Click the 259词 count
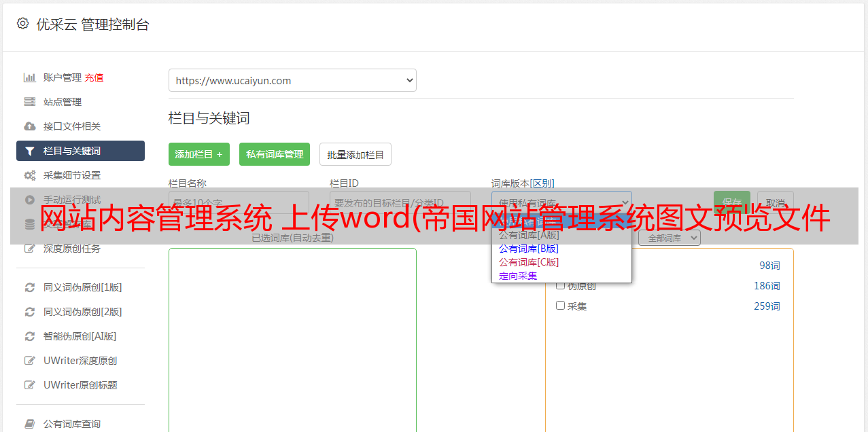Viewport: 868px width, 432px height. click(767, 306)
